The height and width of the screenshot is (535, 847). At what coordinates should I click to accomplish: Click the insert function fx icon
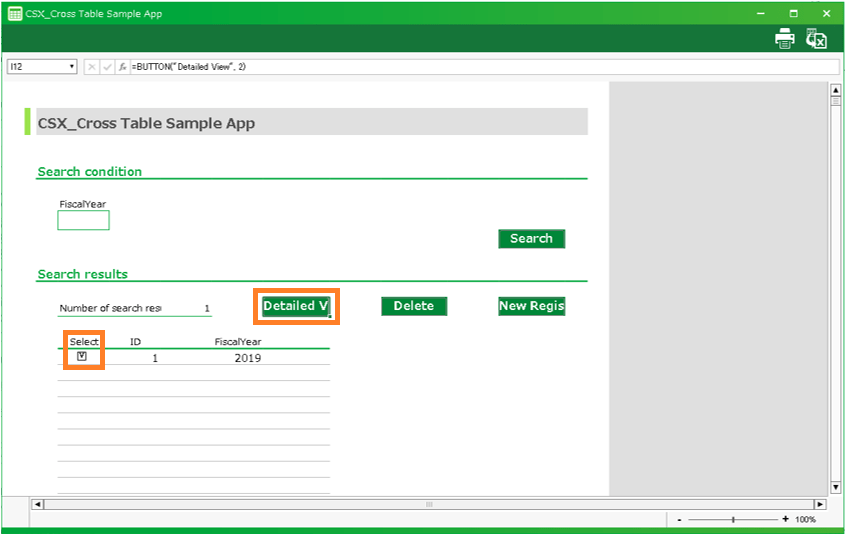[122, 67]
